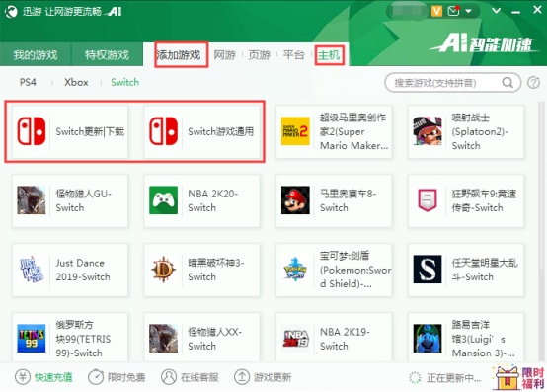This screenshot has height=392, width=547.
Task: Select the Just Dance 2019 icon
Action: tap(32, 270)
